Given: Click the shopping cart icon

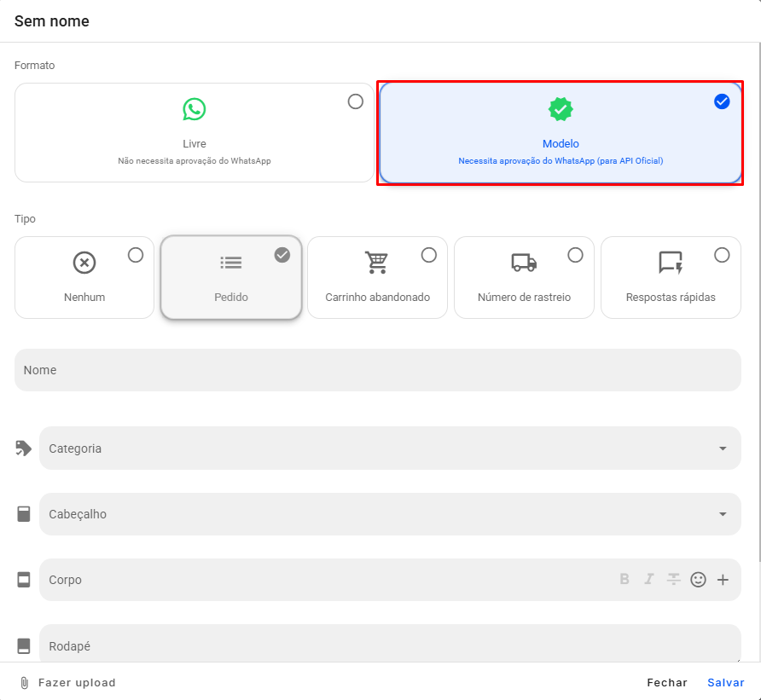Looking at the screenshot, I should coord(376,263).
